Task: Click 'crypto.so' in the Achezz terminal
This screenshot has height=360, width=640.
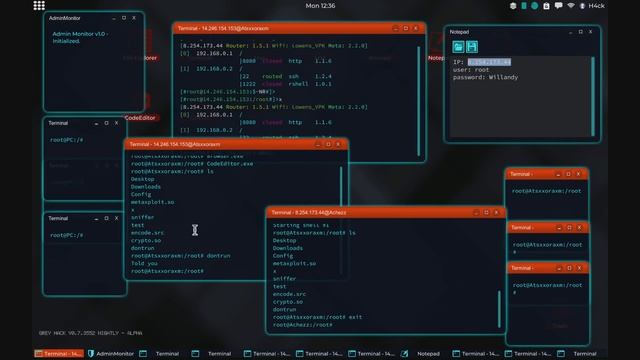Action: pyautogui.click(x=288, y=302)
